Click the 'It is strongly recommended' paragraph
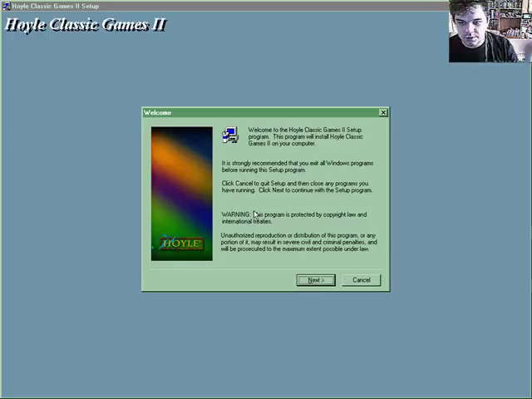This screenshot has height=399, width=532. 298,166
